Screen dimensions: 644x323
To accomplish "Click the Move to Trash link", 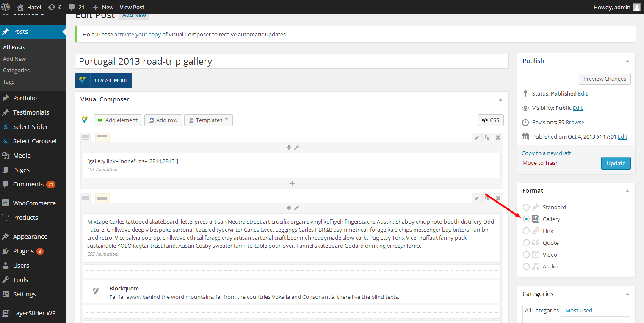I will coord(540,163).
